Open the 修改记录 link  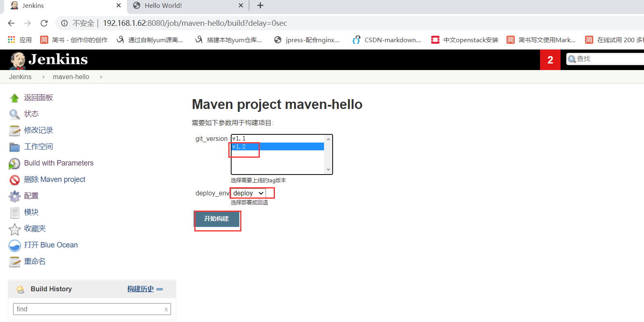point(38,130)
